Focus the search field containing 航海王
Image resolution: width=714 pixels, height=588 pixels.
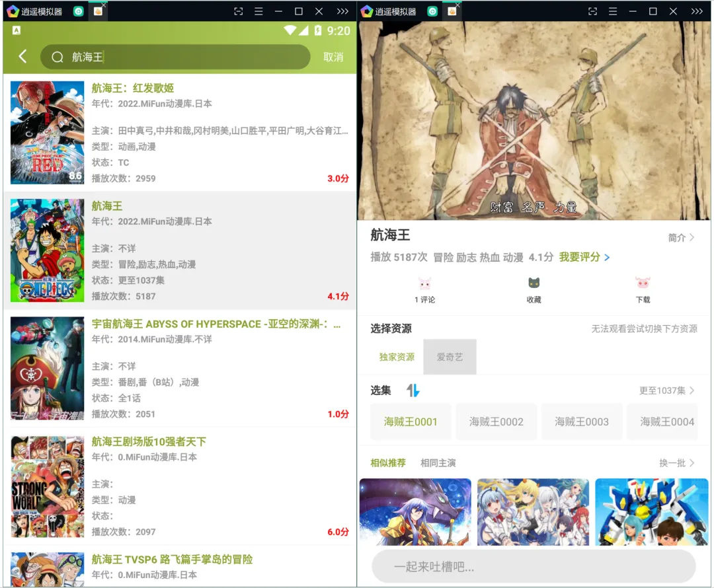tap(175, 57)
